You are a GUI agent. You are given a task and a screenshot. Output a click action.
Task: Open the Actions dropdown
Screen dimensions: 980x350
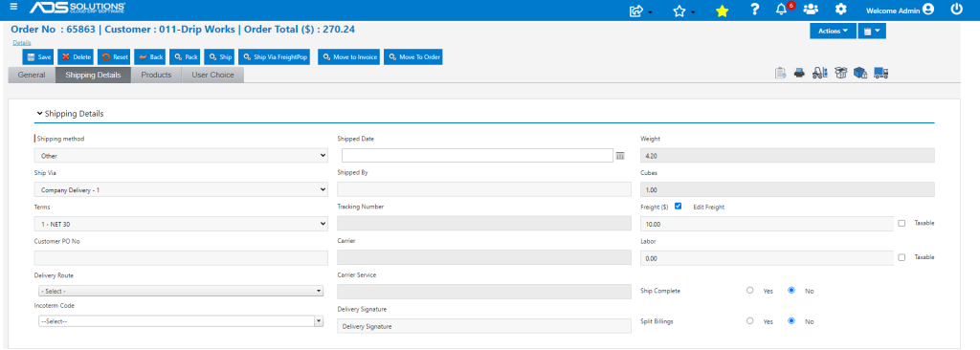[834, 31]
